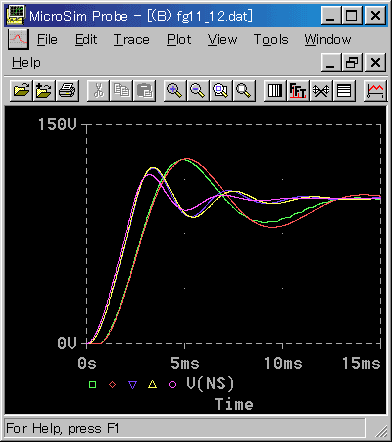The image size is (392, 442).
Task: Click the Zoom Fit magnifier icon
Action: click(x=244, y=90)
